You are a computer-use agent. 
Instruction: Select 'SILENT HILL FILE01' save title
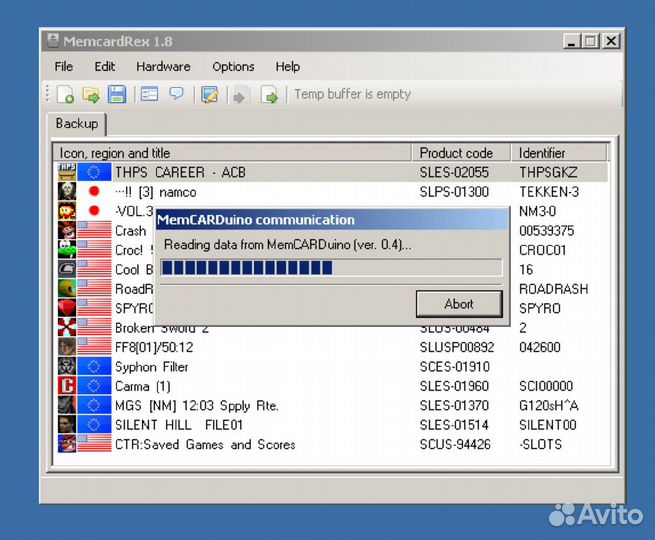click(179, 425)
